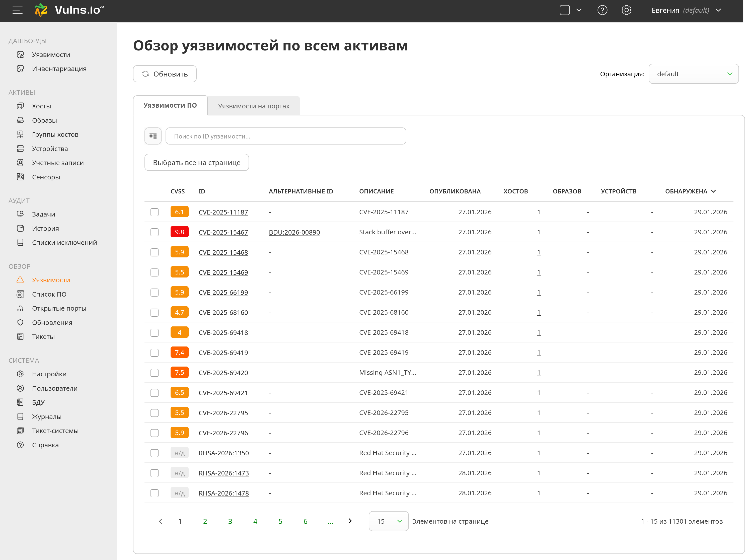Open the filter options icon beside search
Viewport: 751px width, 560px height.
(153, 136)
